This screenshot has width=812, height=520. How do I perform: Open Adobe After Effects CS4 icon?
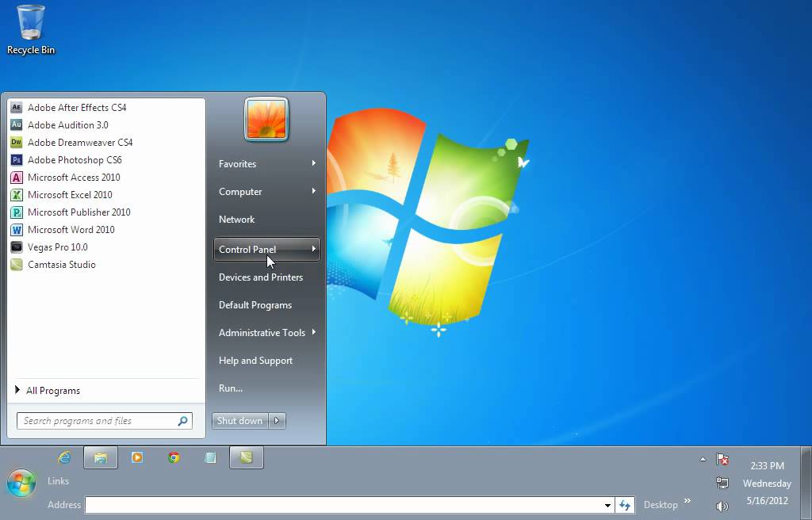(x=17, y=108)
